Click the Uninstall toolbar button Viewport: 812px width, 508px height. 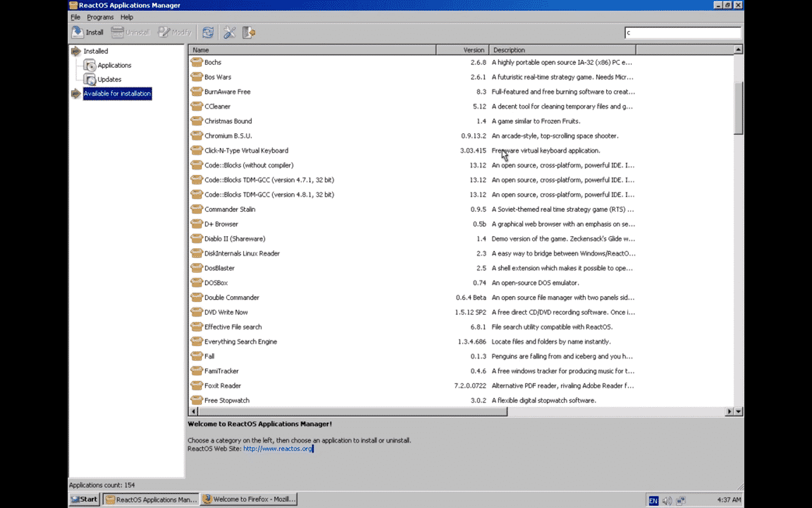point(131,32)
